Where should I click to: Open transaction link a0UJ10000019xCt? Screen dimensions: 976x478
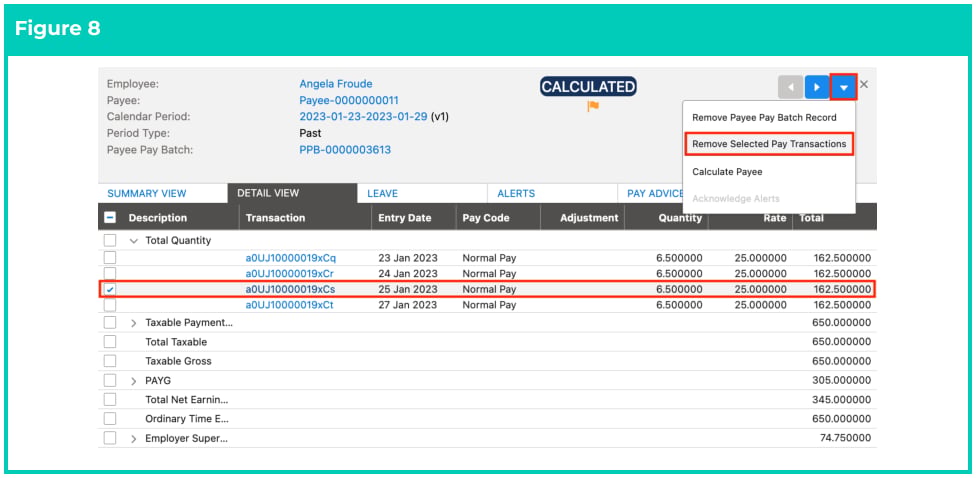tap(291, 305)
